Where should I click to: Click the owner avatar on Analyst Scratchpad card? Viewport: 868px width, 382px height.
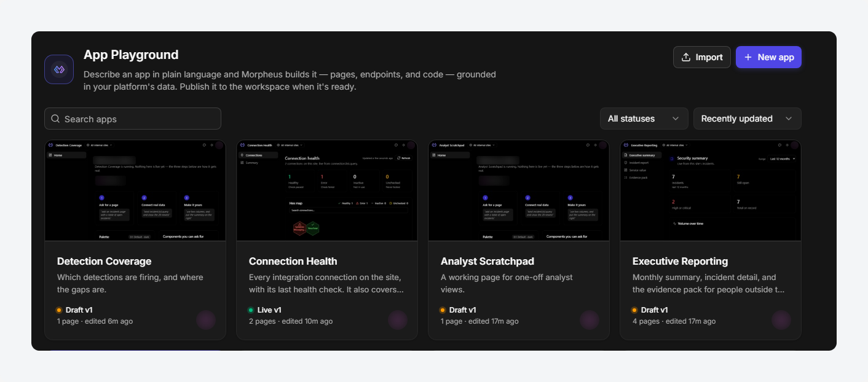(590, 320)
